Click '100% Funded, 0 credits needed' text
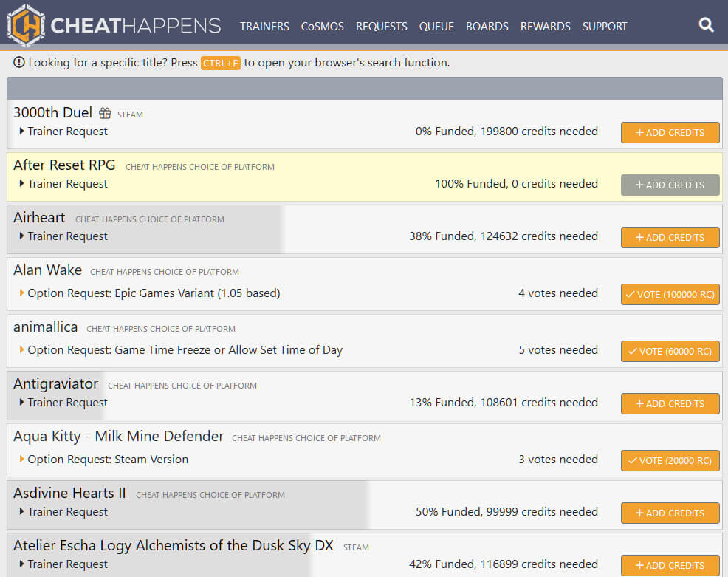728x577 pixels. click(516, 184)
